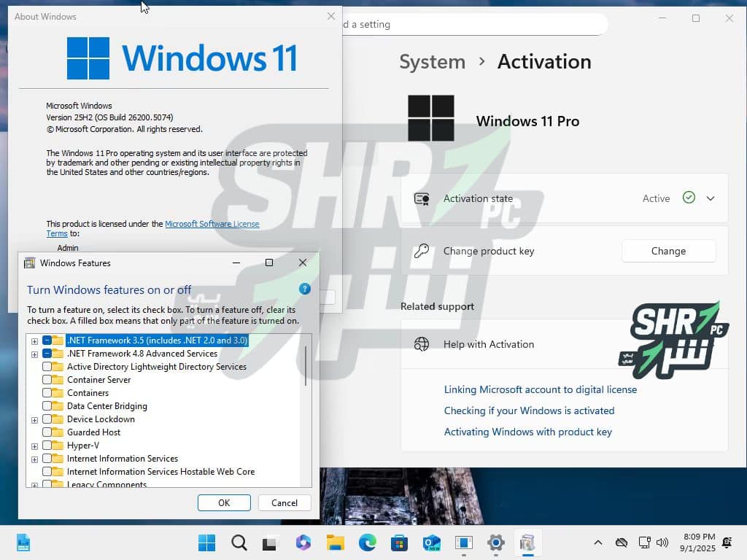Image resolution: width=747 pixels, height=560 pixels.
Task: Open network status tray icon
Action: click(645, 542)
